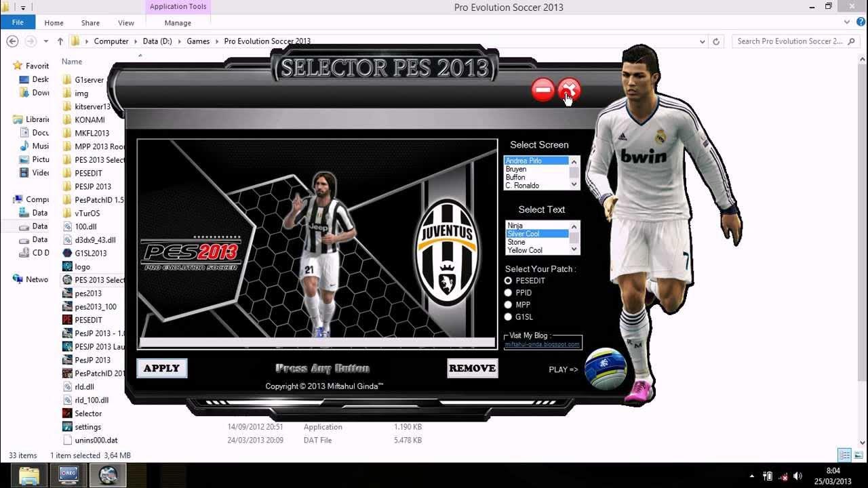The height and width of the screenshot is (488, 868).
Task: Select the Selector application icon
Action: pos(67,413)
